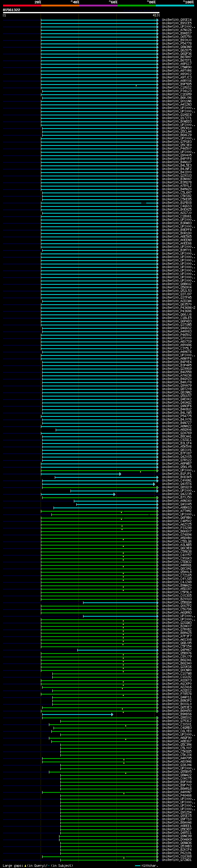Select hit label UniRef100_Q8INN2
Image resolution: width=197 pixels, height=868 pixels.
[177, 392]
